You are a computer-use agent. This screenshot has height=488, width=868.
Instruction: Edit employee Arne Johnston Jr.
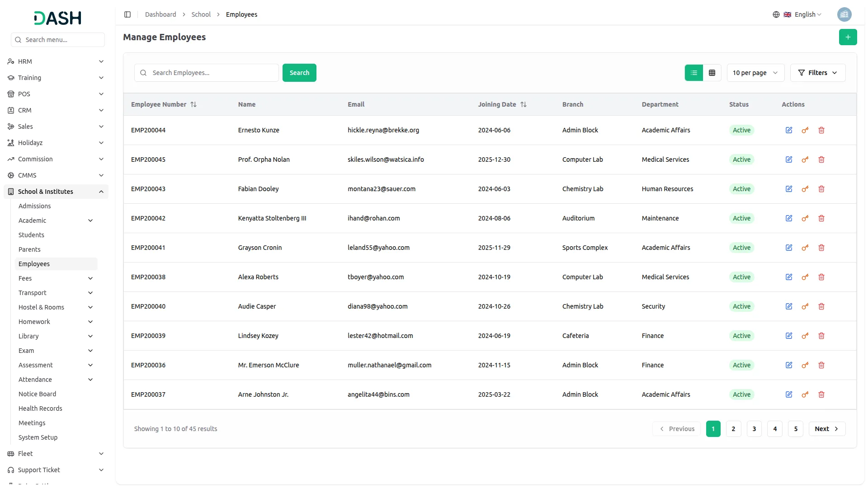789,394
